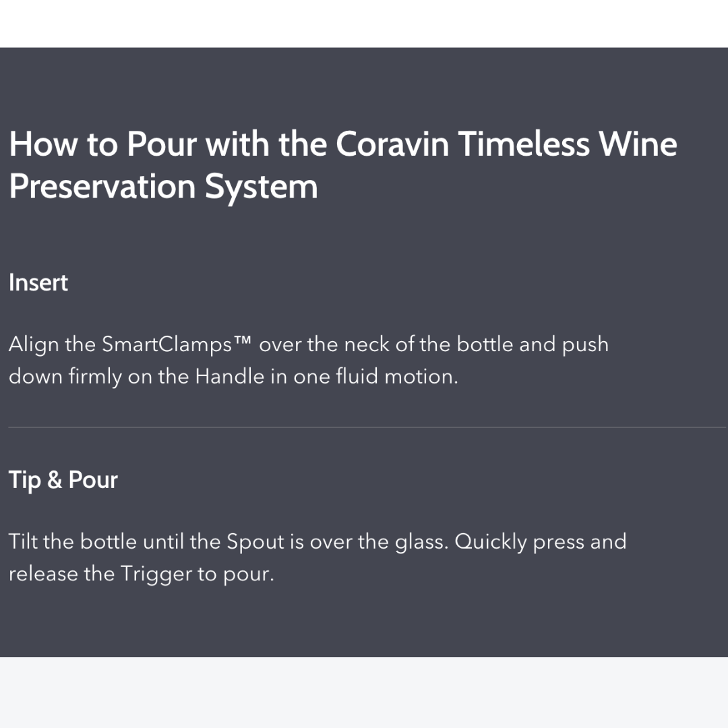Click "Preservation System" on the title's second line
The width and height of the screenshot is (728, 728).
(163, 187)
